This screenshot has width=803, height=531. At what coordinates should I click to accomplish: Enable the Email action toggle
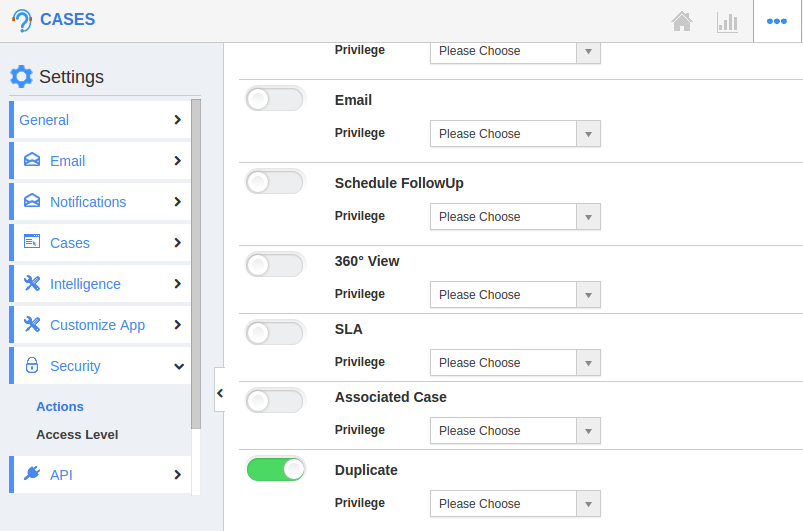275,99
